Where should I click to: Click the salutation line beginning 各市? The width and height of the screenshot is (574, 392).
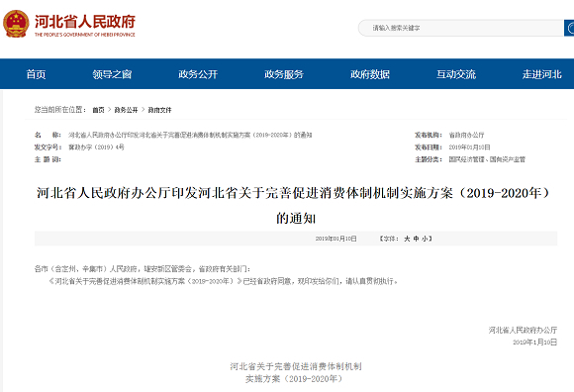click(x=143, y=269)
